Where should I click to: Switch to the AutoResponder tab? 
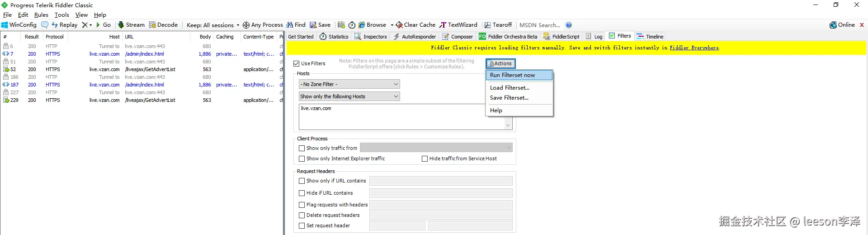415,37
